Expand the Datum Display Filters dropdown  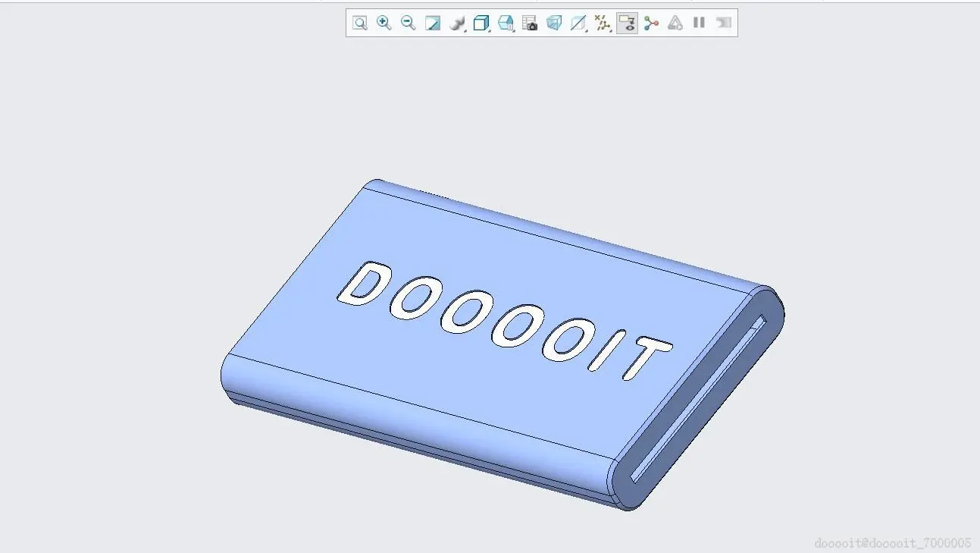603,23
